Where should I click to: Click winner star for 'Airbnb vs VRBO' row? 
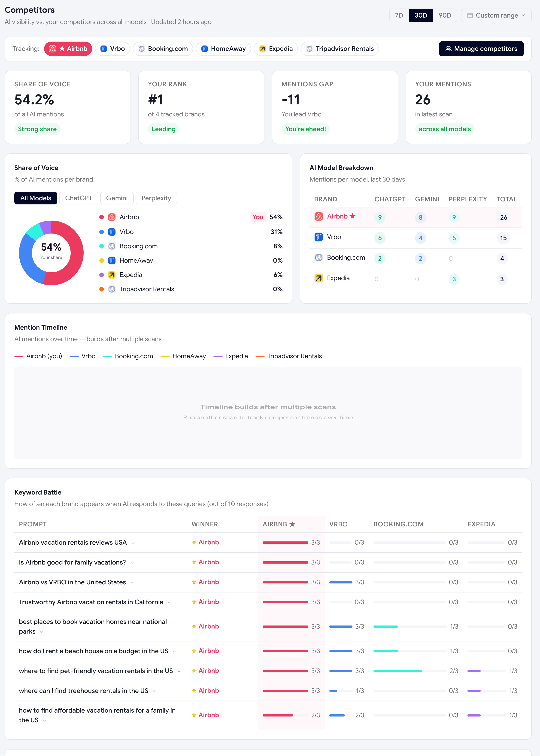[194, 582]
